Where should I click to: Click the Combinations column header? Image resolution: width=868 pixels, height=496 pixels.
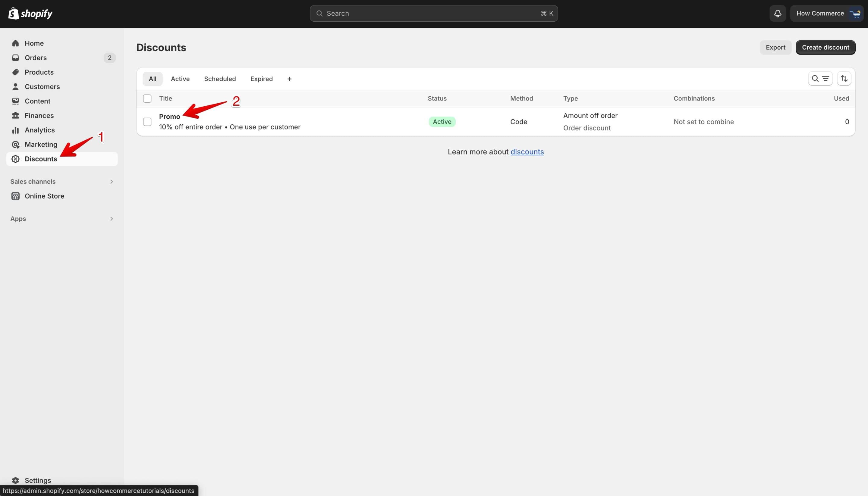[x=694, y=98]
